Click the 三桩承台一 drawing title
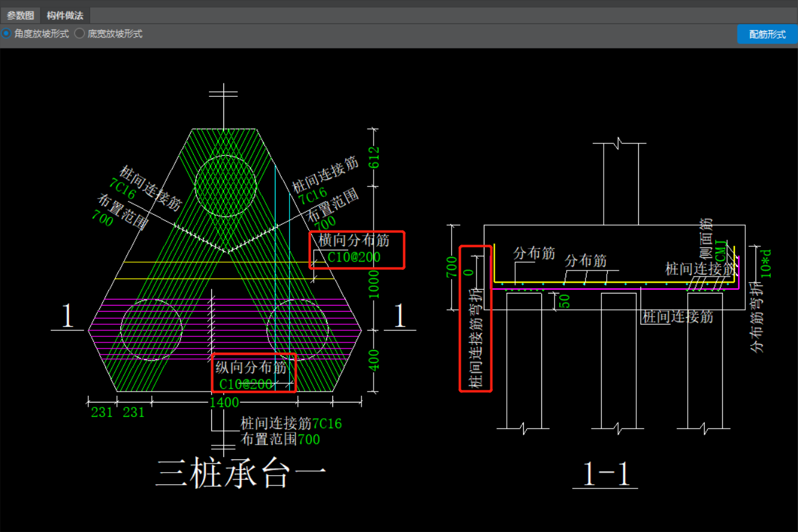 point(241,473)
